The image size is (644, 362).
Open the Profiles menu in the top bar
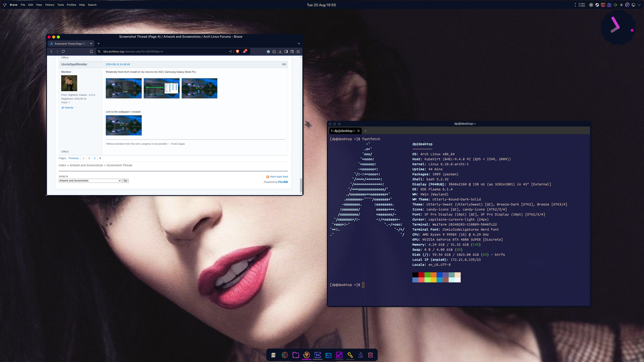[x=71, y=5]
